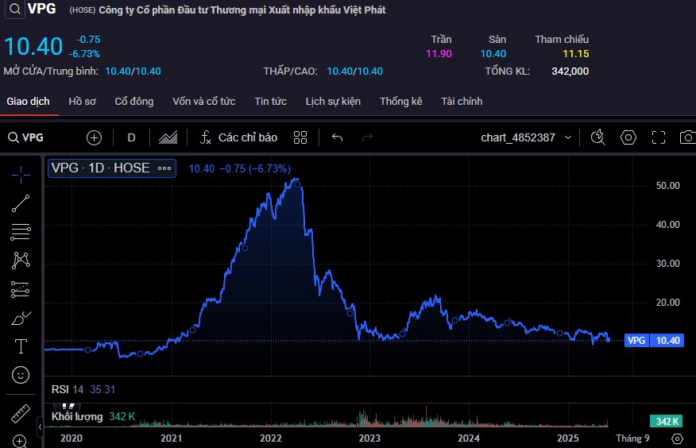696x448 pixels.
Task: Open VPG series three-dot options
Action: (x=164, y=168)
